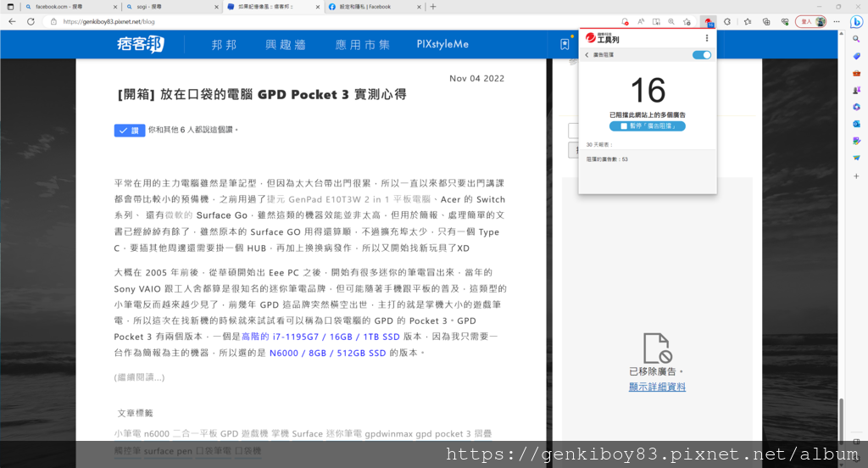Click the bookmark icon in the blue header

pyautogui.click(x=565, y=44)
